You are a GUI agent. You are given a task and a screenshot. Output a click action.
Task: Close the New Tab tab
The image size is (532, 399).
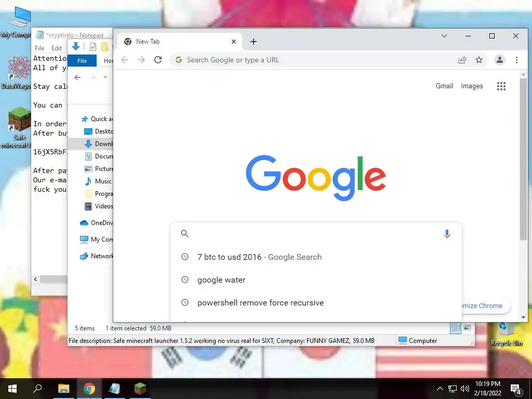[234, 42]
